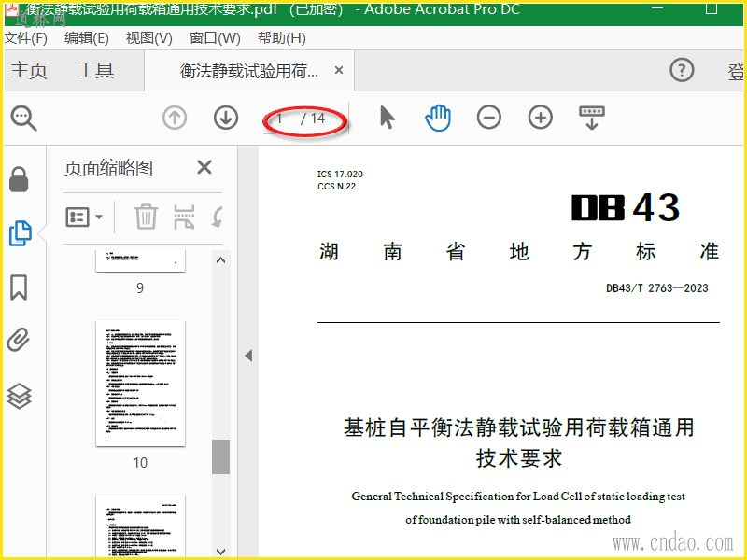Click thumbnail panel scroll up arrow

(x=220, y=260)
